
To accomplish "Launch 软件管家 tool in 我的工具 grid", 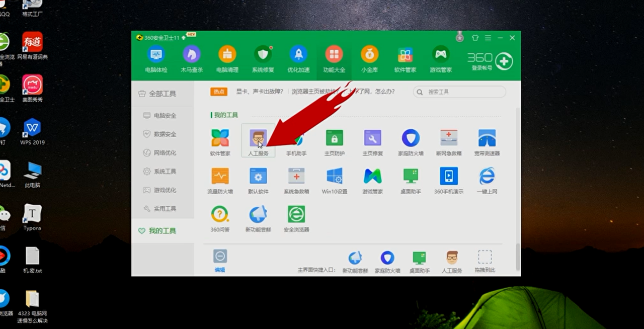I will [220, 143].
